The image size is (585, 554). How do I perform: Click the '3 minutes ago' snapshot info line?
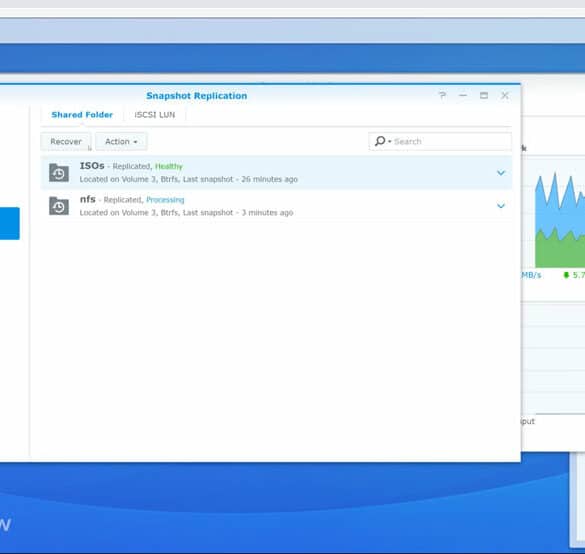coord(186,213)
